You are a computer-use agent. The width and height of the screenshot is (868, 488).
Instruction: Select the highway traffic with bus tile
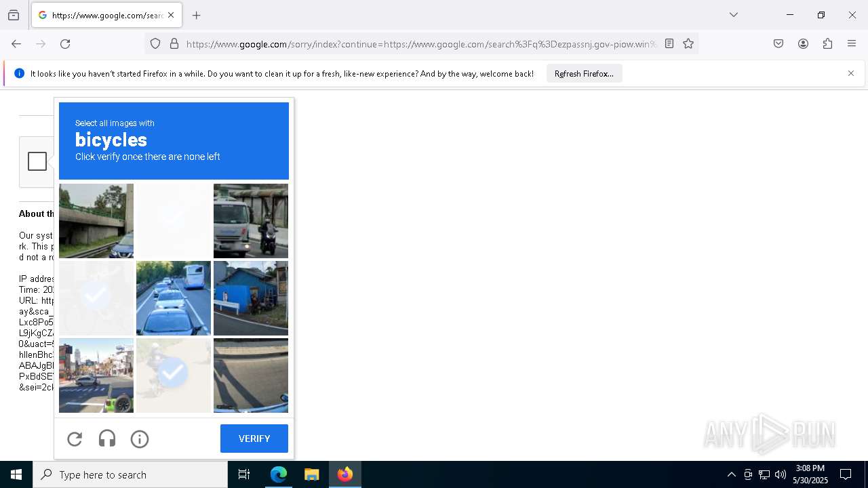tap(174, 298)
